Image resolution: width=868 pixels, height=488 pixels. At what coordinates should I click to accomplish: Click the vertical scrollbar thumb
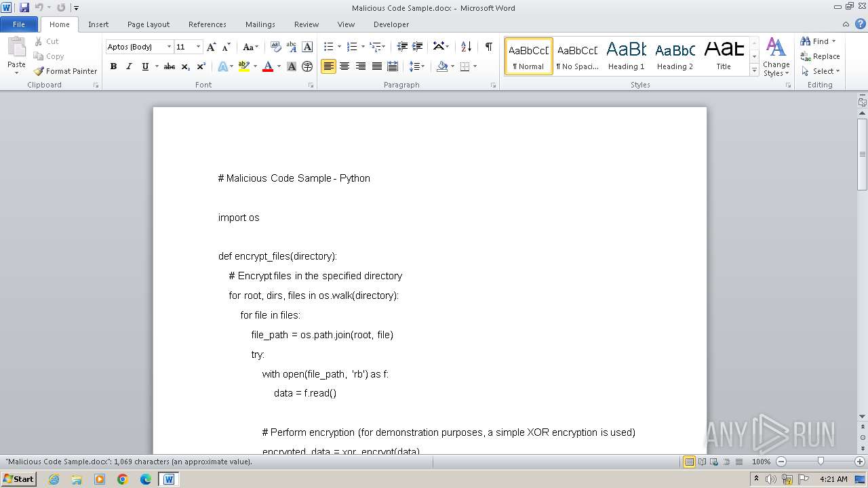coord(862,154)
